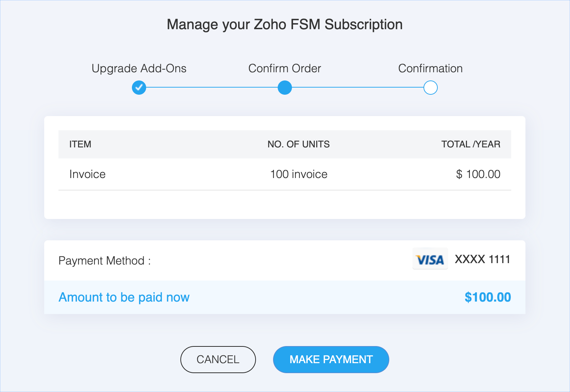This screenshot has width=570, height=392.
Task: Click the MAKE PAYMENT button
Action: click(331, 360)
